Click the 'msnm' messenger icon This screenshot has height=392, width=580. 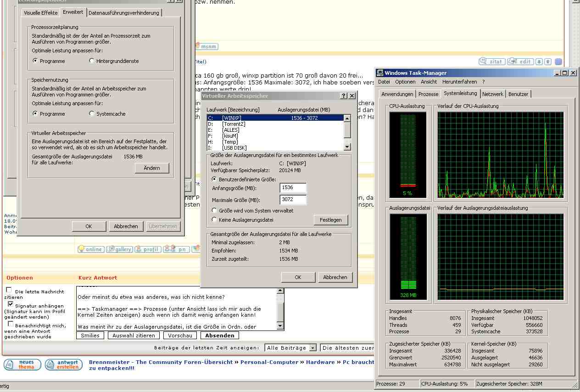206,46
